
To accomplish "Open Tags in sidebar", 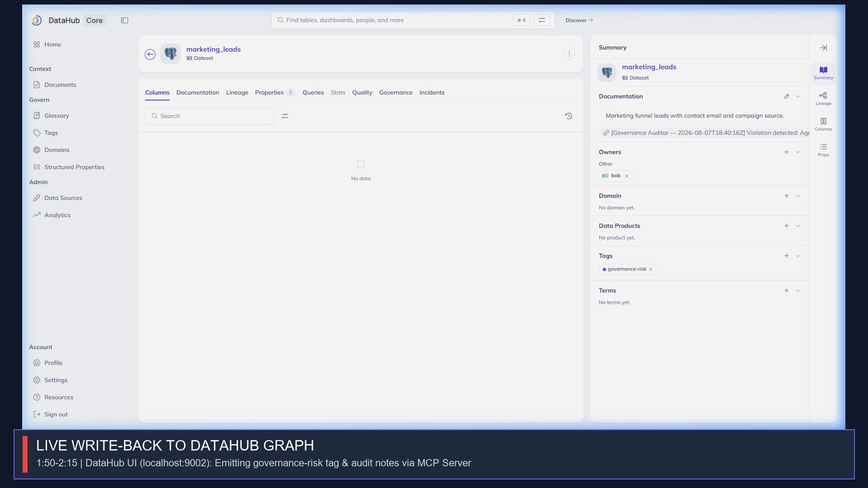I will pyautogui.click(x=46, y=133).
